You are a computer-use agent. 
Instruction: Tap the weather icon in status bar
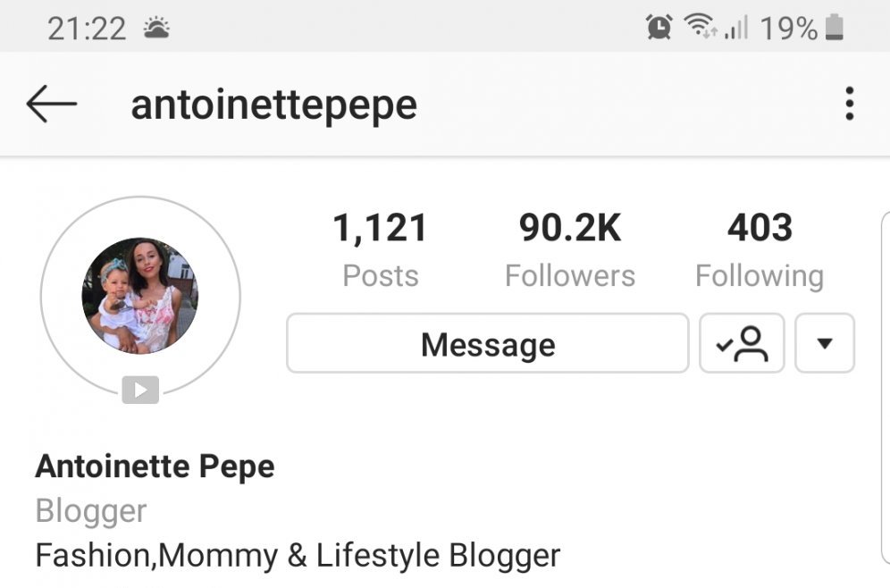(x=156, y=27)
